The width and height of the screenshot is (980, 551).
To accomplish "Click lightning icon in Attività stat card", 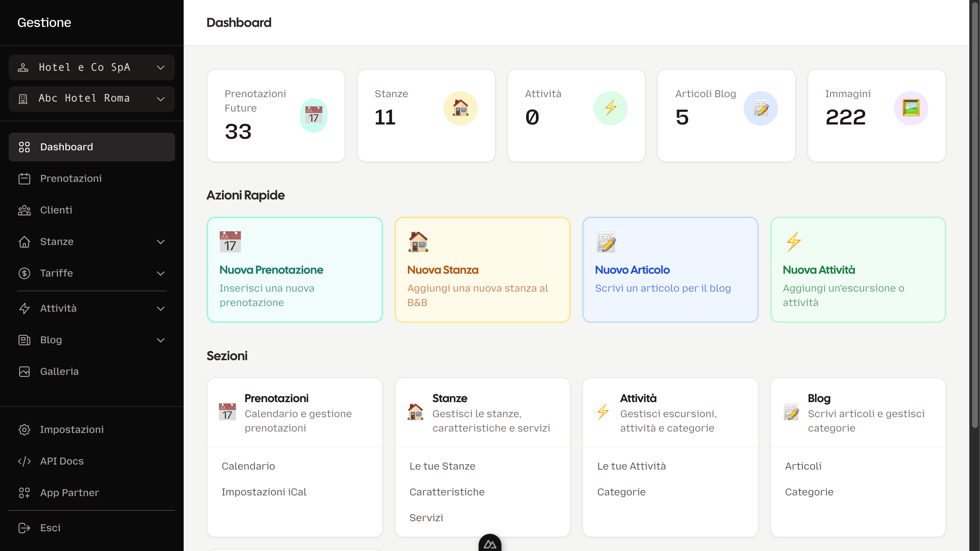I will click(611, 108).
